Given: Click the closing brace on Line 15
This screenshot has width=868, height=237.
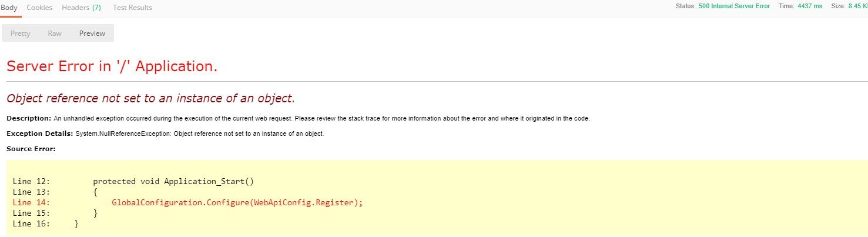Looking at the screenshot, I should [x=95, y=213].
